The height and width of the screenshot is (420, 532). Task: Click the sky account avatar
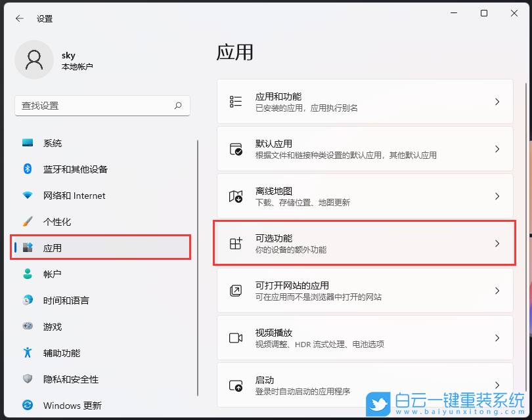(x=34, y=59)
